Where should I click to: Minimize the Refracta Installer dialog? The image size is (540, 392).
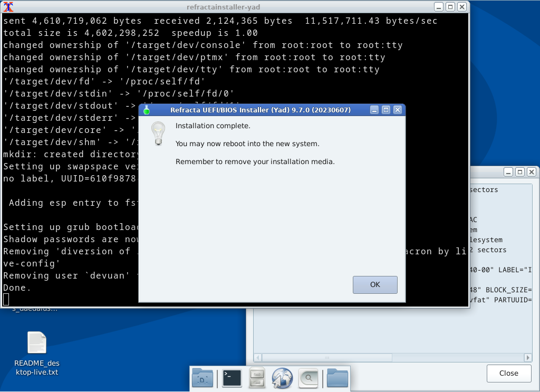[374, 110]
